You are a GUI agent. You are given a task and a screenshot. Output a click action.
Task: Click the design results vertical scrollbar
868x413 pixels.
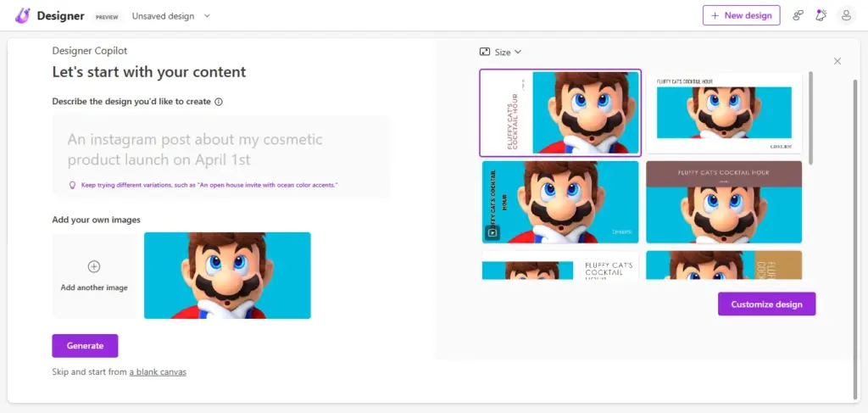click(x=811, y=117)
